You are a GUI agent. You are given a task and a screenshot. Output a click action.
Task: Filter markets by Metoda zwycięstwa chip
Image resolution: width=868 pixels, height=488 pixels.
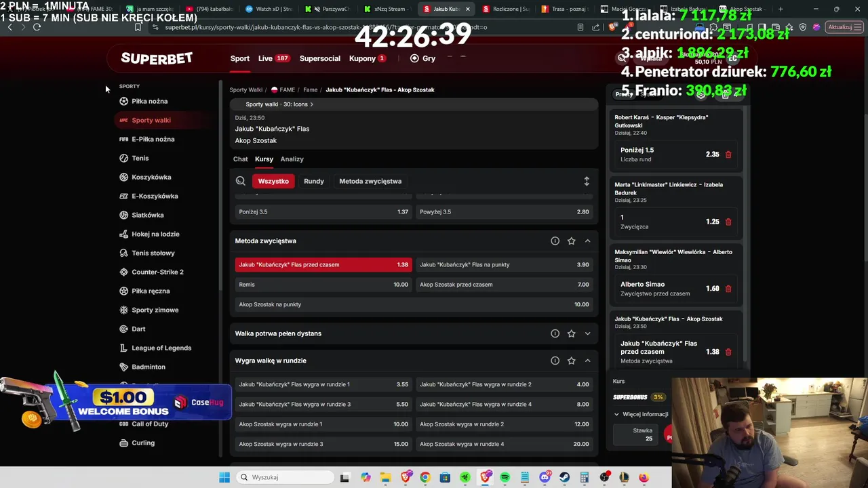[x=370, y=181]
